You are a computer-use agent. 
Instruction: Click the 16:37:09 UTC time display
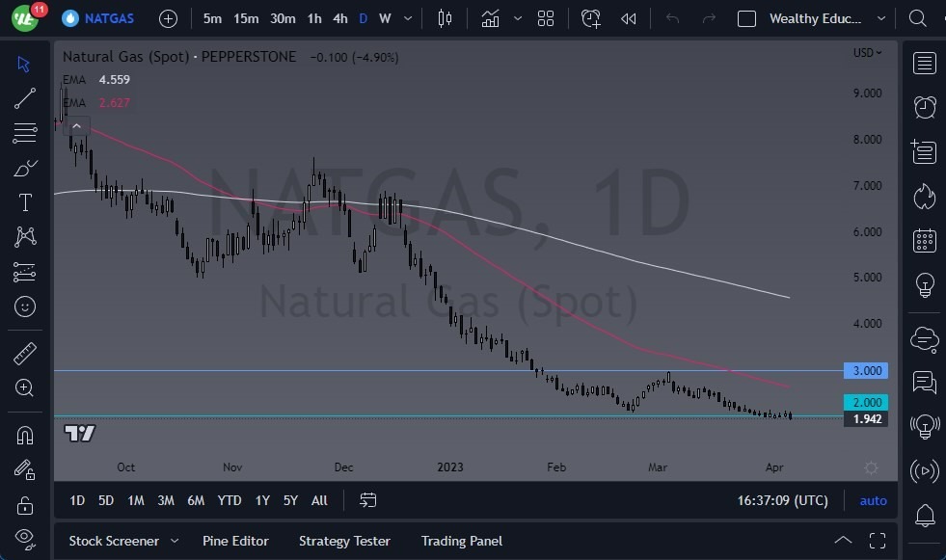tap(782, 500)
